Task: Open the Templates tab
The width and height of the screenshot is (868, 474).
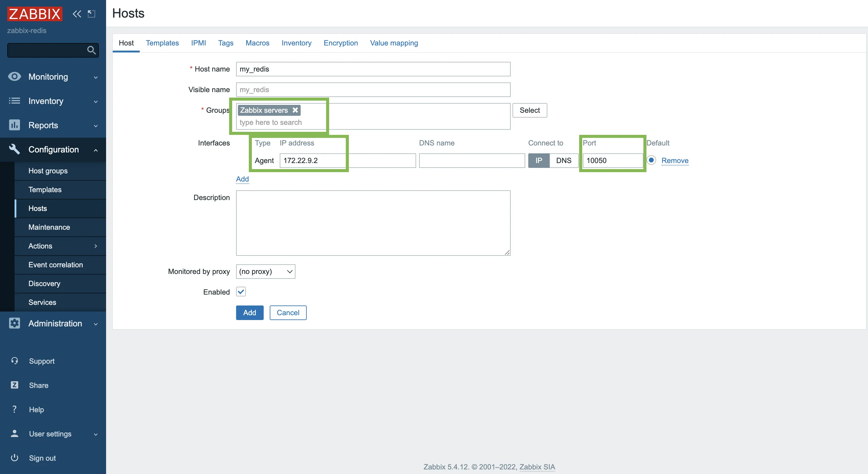Action: [x=162, y=43]
